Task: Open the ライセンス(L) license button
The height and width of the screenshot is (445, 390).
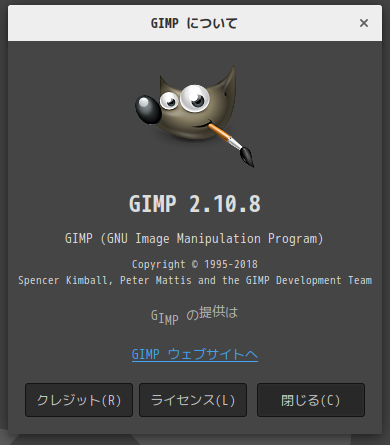Action: (193, 400)
